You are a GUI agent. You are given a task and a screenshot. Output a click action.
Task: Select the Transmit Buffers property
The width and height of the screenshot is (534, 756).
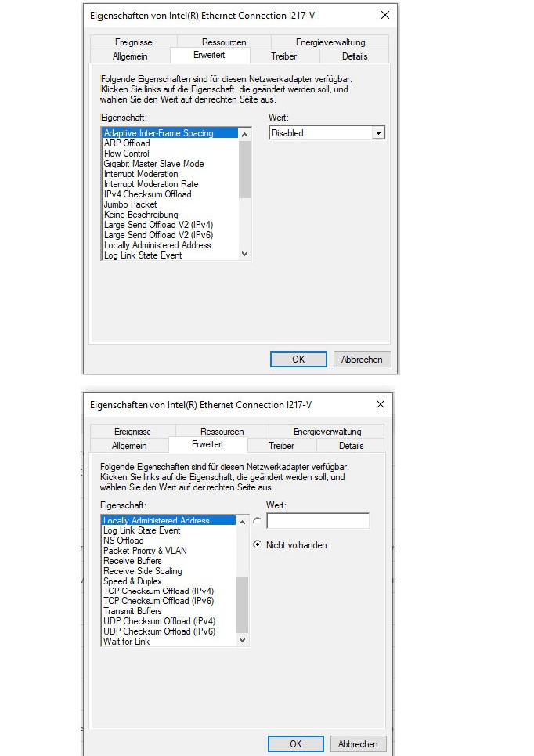[168, 611]
